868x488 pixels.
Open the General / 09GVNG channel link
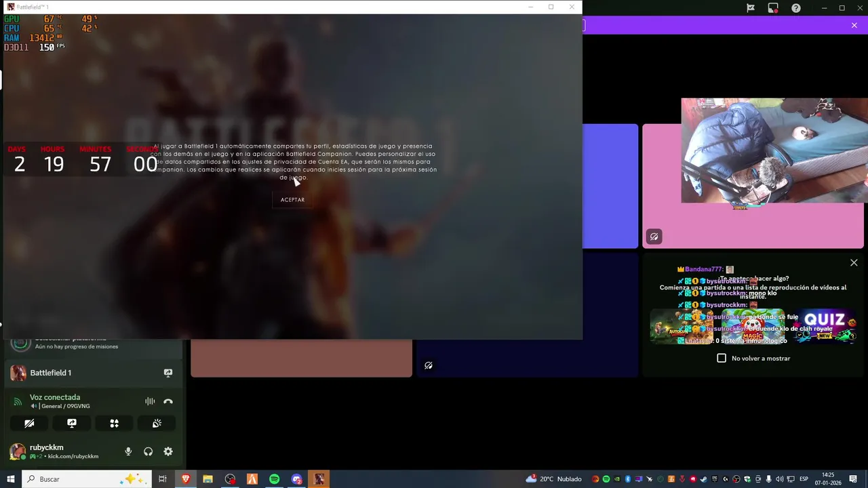click(x=60, y=406)
